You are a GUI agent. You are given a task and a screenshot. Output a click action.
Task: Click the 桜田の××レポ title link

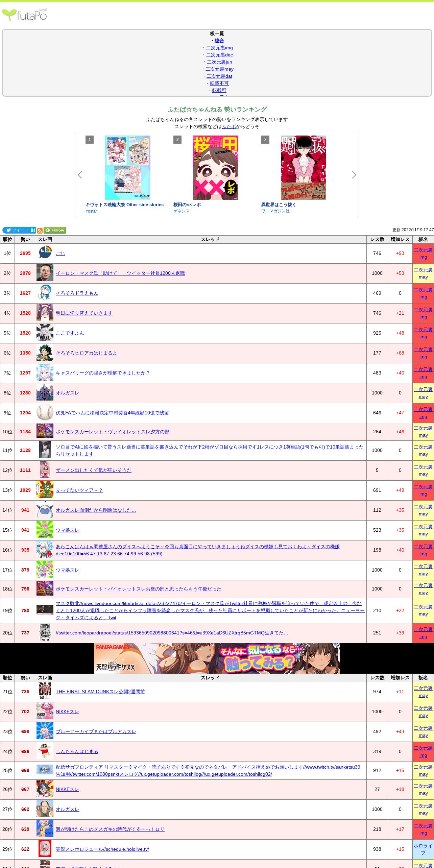tap(187, 204)
